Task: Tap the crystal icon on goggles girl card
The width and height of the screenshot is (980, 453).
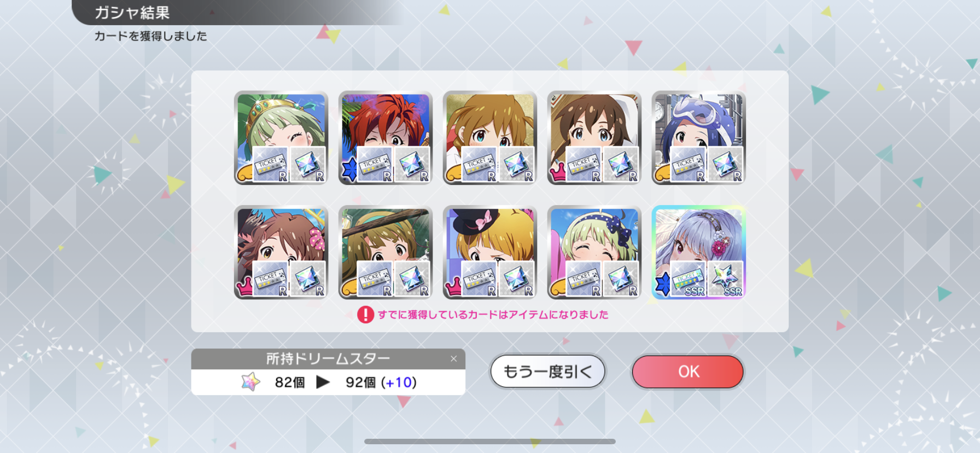Action: pos(726,164)
